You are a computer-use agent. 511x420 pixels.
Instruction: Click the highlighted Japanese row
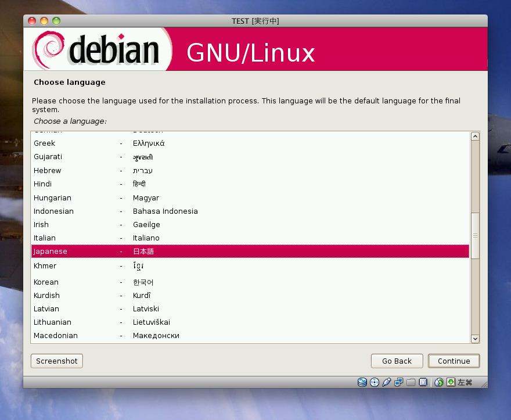coord(250,252)
